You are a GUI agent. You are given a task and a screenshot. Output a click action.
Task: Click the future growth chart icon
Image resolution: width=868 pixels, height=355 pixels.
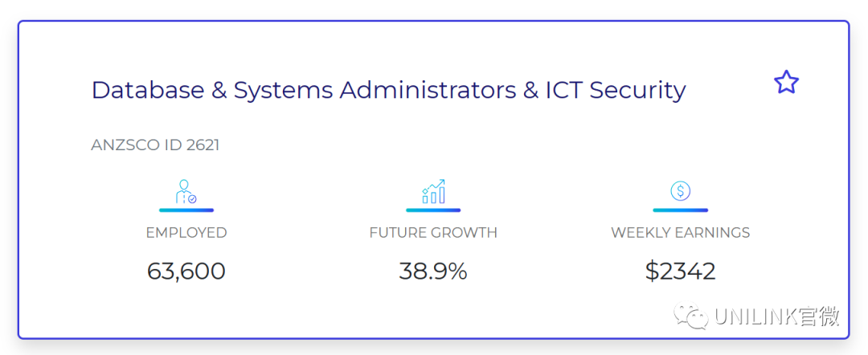pos(433,191)
